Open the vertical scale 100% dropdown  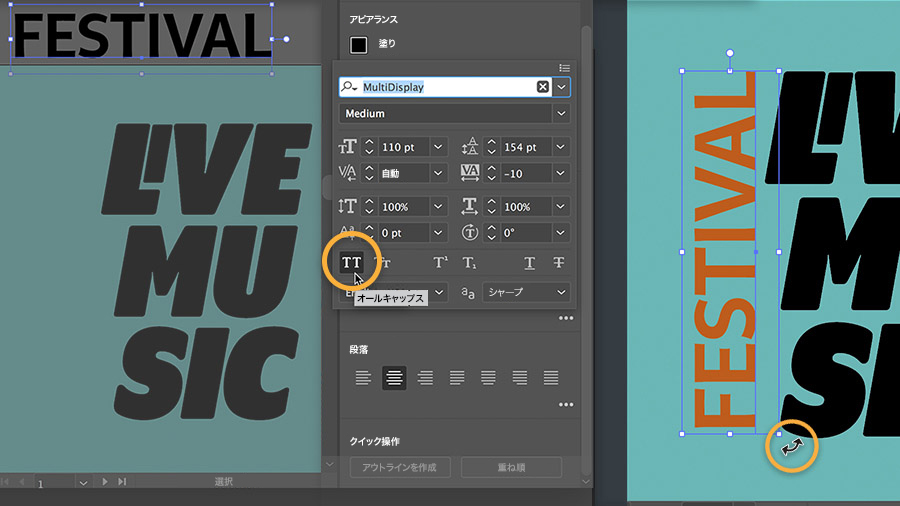pos(439,207)
